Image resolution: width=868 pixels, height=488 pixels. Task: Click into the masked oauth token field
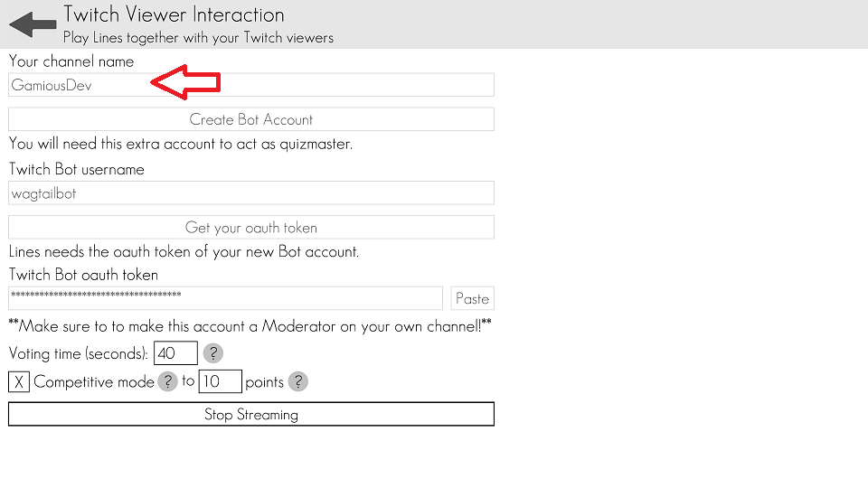[225, 298]
